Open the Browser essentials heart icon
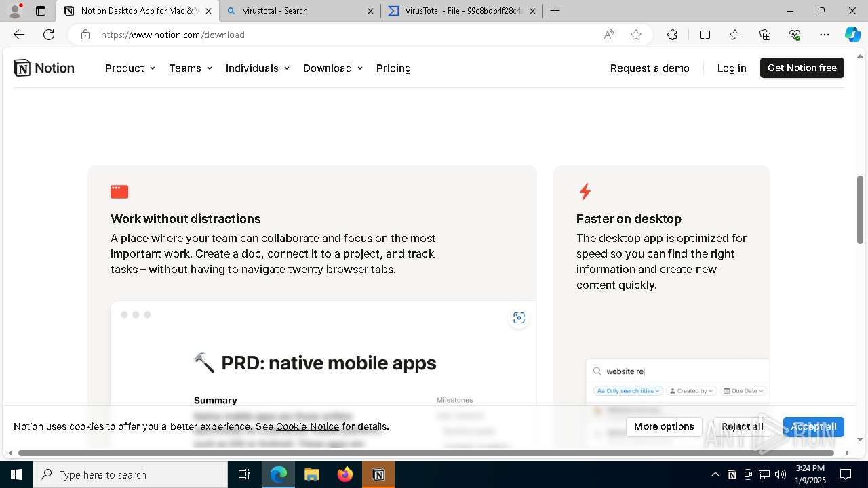The height and width of the screenshot is (488, 868). click(795, 35)
